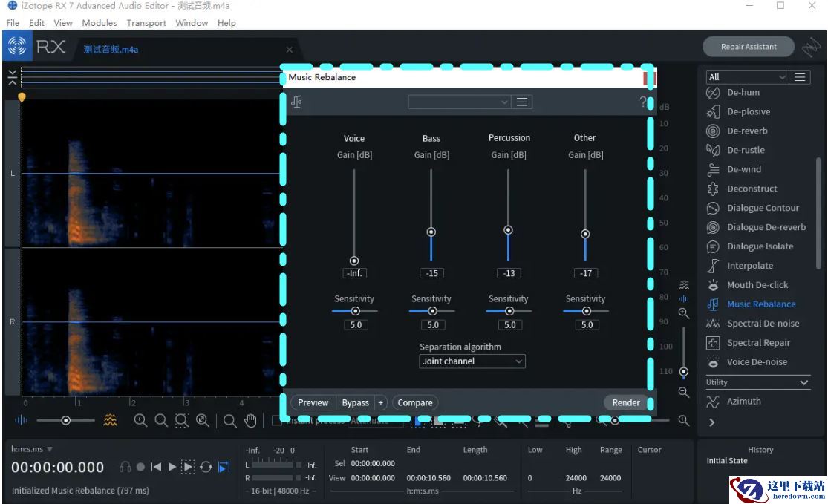Open the h:m:s.ms time format dropdown
Screen dimensions: 828x504
click(32, 449)
